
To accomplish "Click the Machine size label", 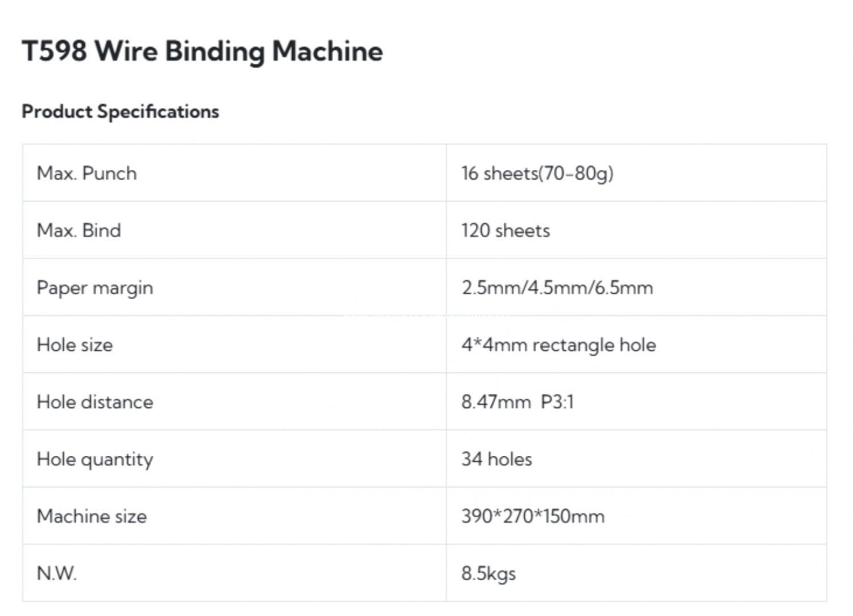I will click(92, 517).
